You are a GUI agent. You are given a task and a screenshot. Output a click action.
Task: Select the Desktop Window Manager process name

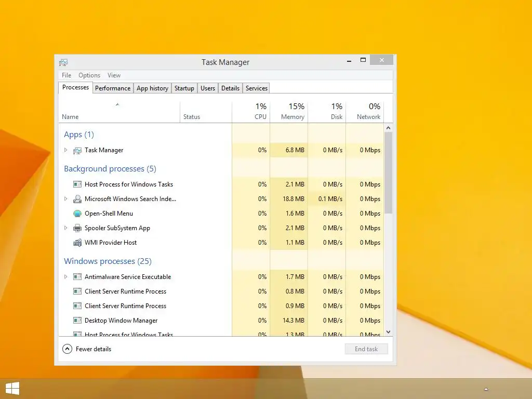[x=121, y=321]
